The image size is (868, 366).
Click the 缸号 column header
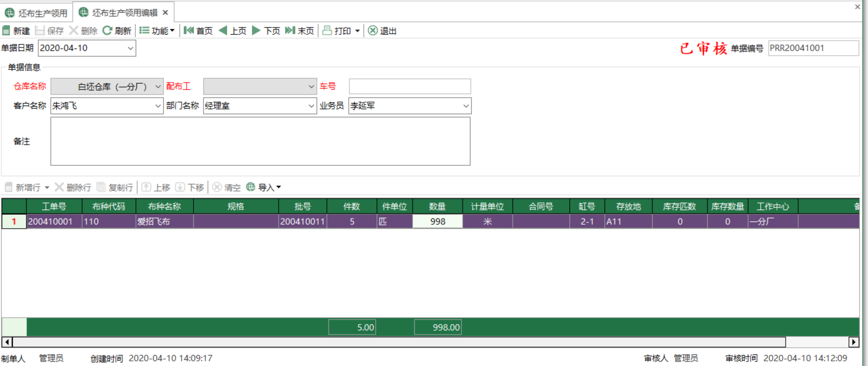coord(587,206)
